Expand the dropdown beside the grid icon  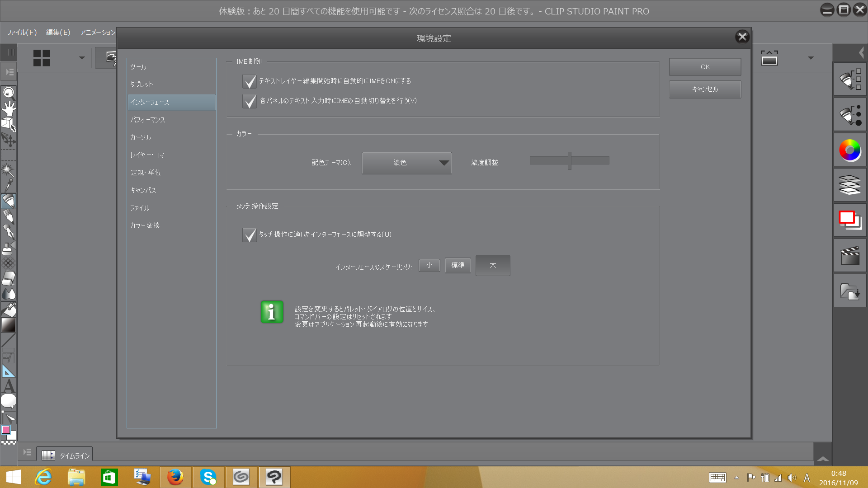tap(82, 58)
